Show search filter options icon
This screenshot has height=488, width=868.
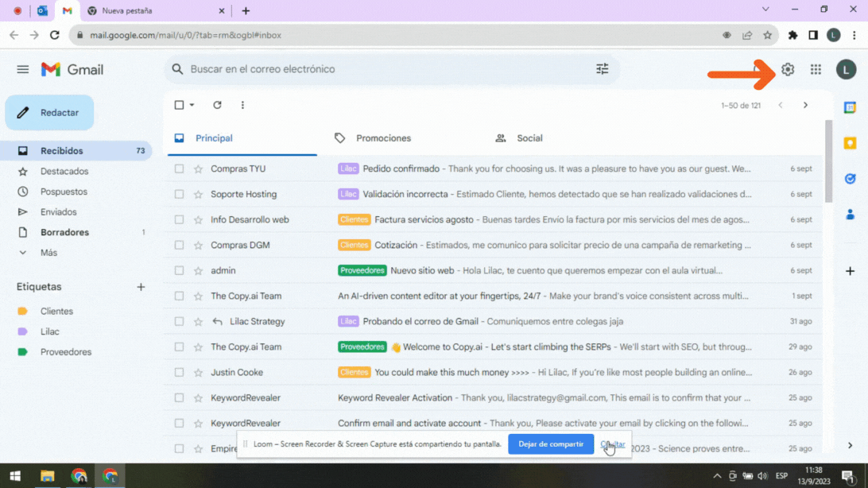pos(603,69)
